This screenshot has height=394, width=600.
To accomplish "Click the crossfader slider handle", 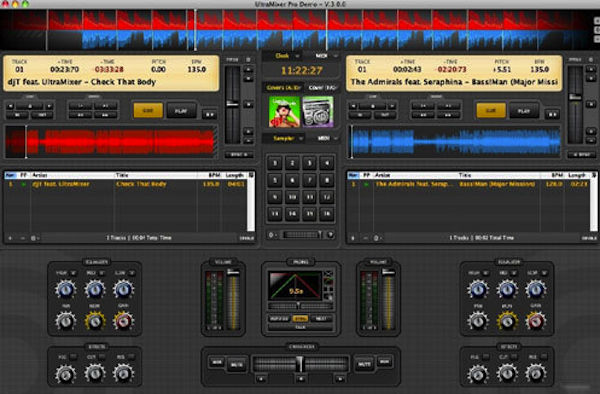I will point(300,364).
